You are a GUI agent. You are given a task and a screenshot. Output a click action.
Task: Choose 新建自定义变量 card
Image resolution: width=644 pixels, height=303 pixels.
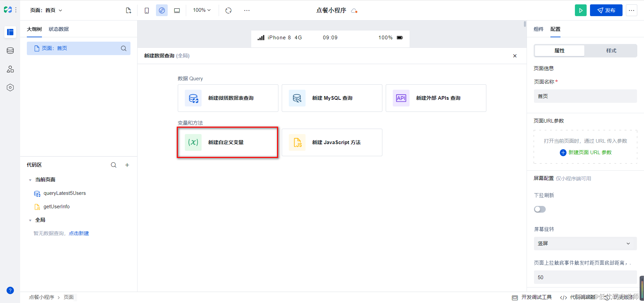pos(228,142)
